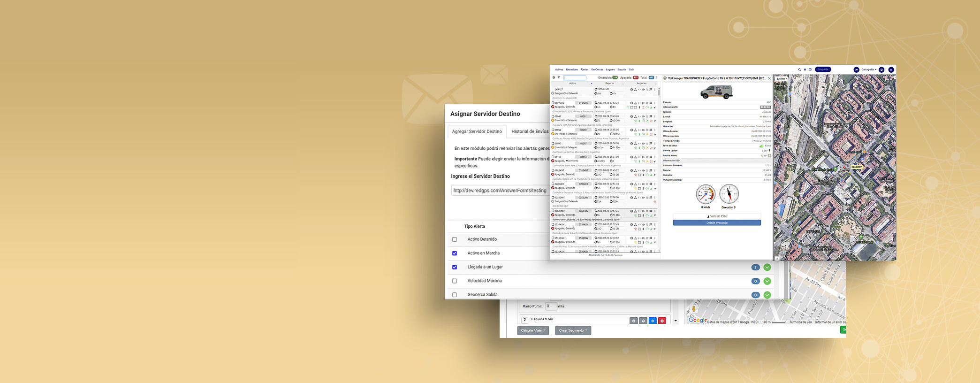The image size is (980, 383).
Task: Click the Vista de Calle button
Action: coord(717,216)
